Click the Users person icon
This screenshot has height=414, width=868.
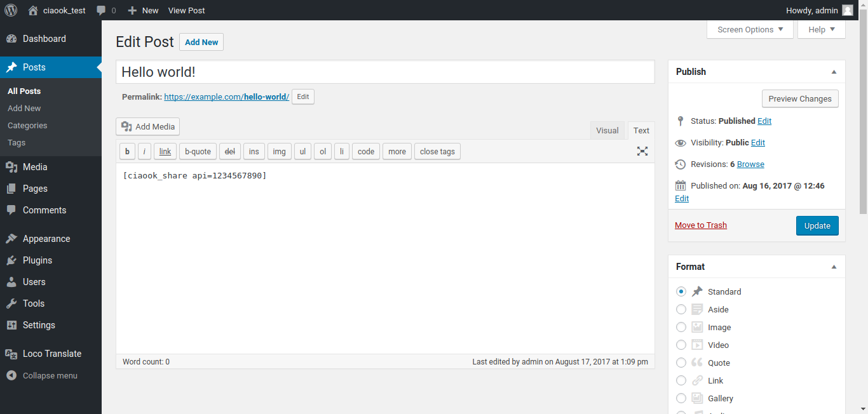point(11,282)
